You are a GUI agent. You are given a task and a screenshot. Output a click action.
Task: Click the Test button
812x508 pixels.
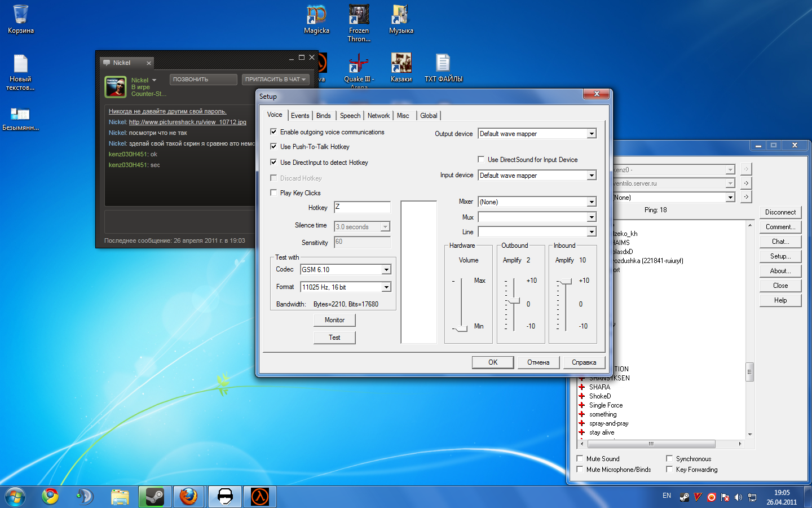[x=334, y=338]
